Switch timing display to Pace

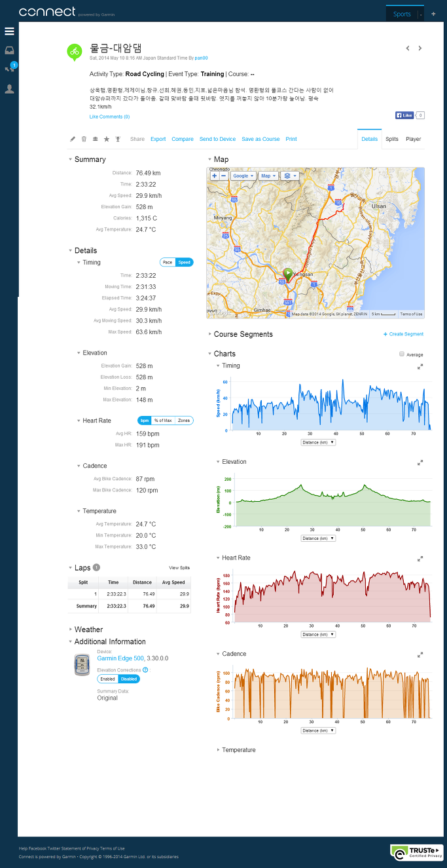tap(168, 262)
